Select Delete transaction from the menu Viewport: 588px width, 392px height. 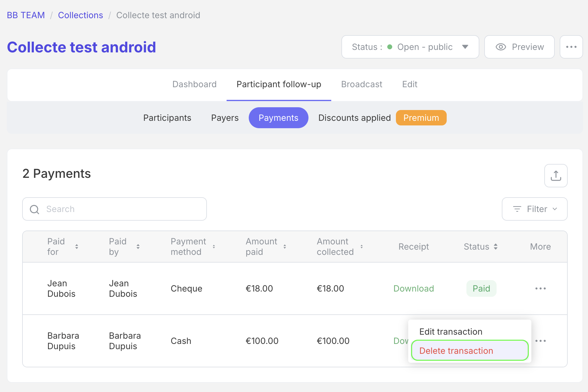coord(457,350)
